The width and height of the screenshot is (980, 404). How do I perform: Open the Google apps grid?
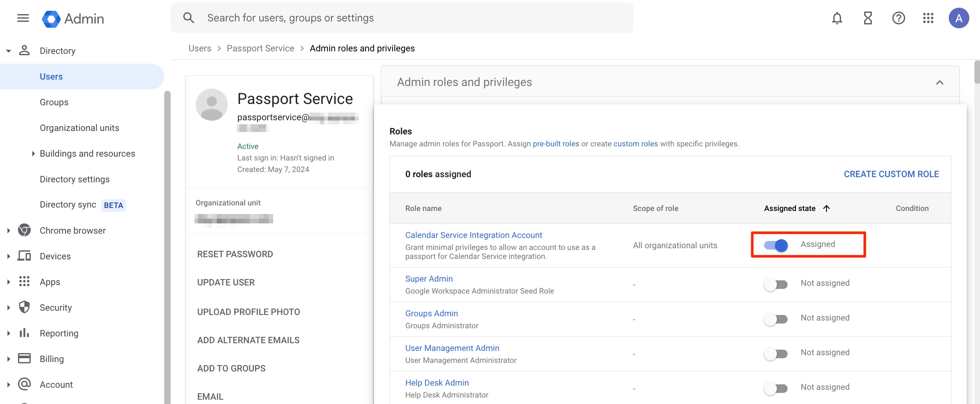(928, 18)
